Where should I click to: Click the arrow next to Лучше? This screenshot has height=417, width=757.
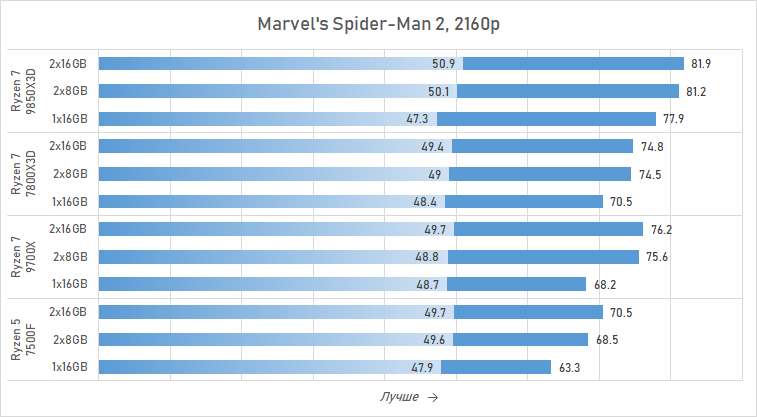[x=432, y=397]
